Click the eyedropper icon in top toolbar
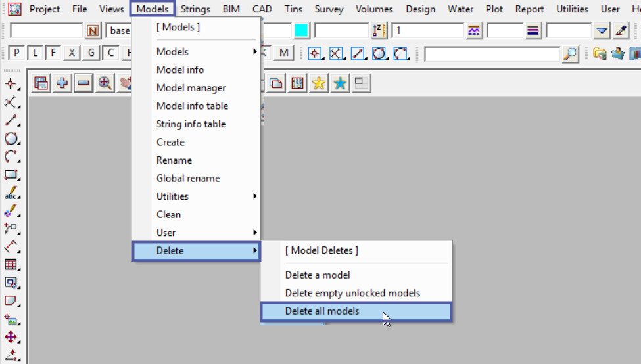Screen dimensions: 641x364 tap(621, 31)
